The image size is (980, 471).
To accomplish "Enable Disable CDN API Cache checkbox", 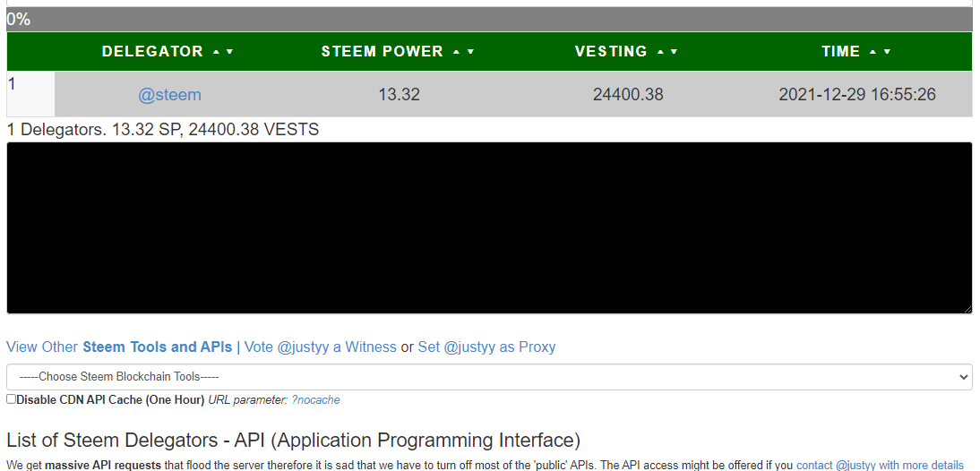I will (x=12, y=399).
